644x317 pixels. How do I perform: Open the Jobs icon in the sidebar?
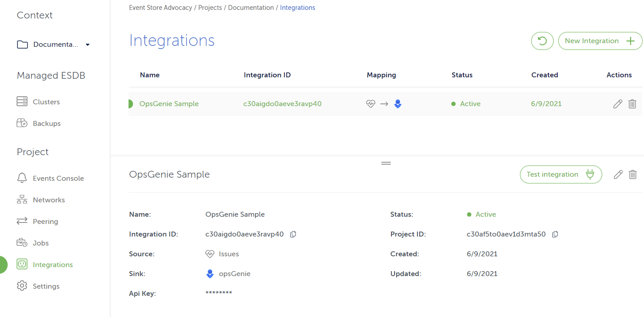tap(22, 243)
